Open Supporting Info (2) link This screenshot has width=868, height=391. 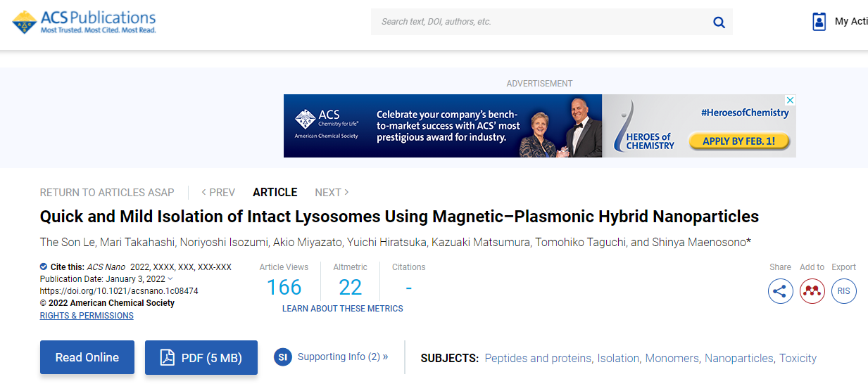click(342, 357)
